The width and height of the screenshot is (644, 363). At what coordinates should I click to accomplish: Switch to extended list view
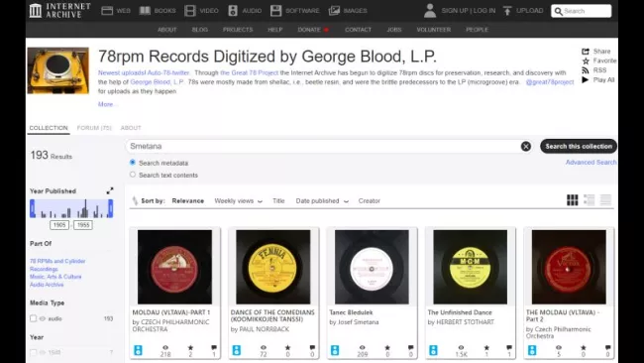coord(589,200)
